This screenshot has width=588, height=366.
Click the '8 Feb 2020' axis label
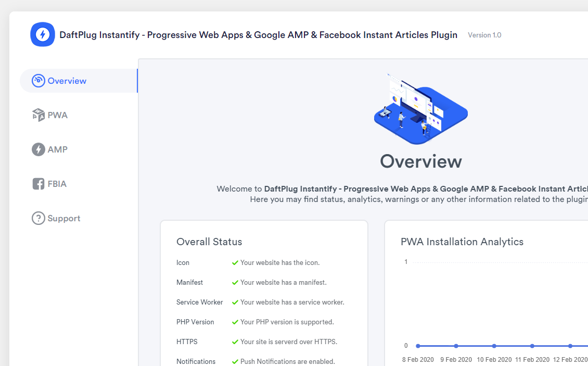[x=418, y=360]
